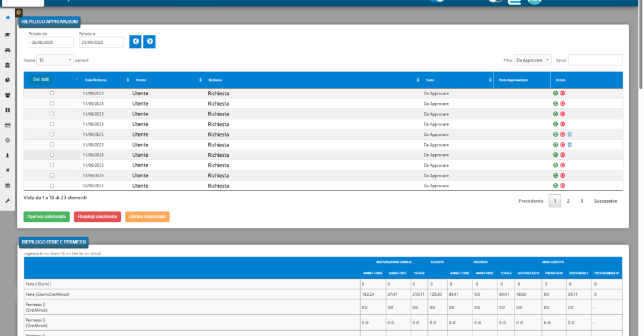Open the airplane icon in the sidebar
The image size is (644, 336).
point(7,170)
